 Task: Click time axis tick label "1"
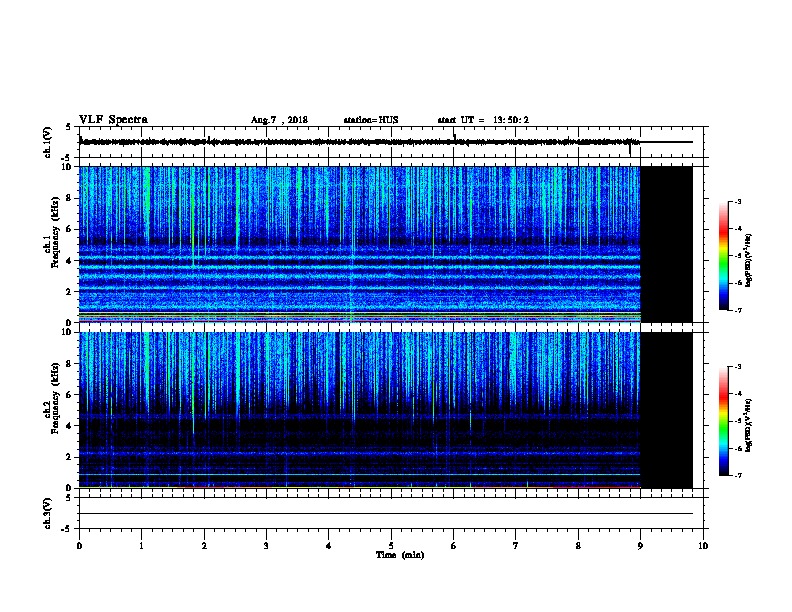pos(142,545)
